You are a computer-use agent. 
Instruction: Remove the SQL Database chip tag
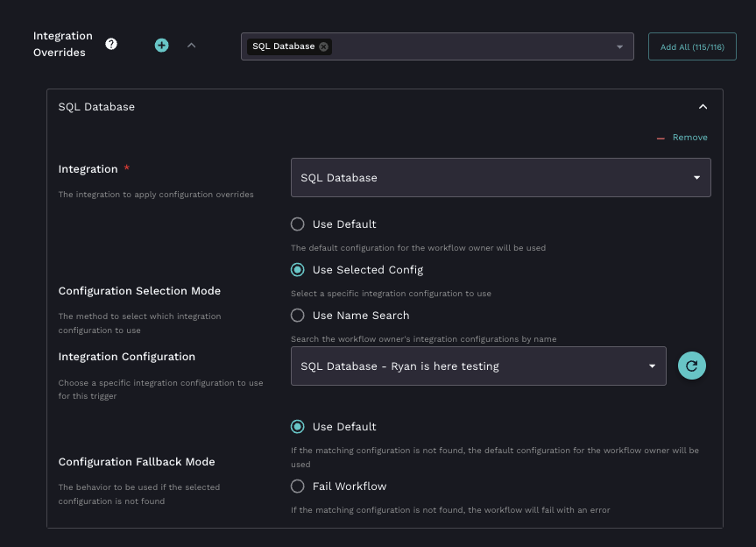(x=324, y=46)
